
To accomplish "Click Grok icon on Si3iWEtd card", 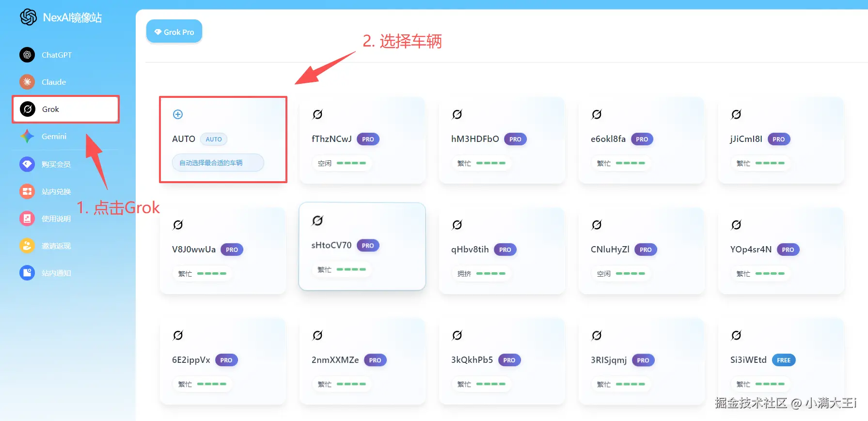I will point(736,335).
